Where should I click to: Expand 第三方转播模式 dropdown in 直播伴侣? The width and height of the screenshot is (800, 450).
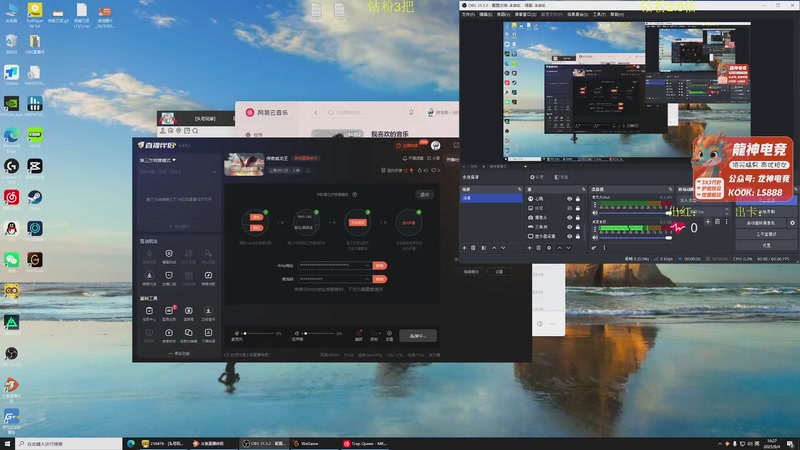(158, 160)
